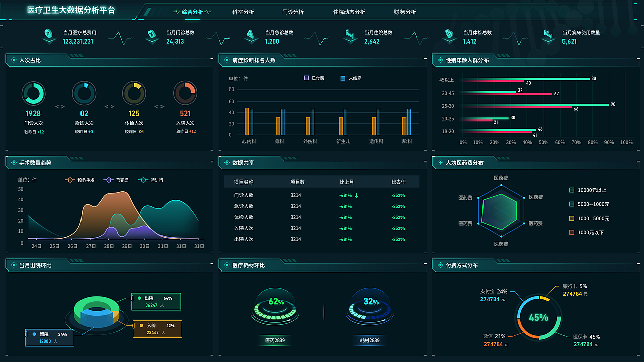This screenshot has height=362, width=644.
Task: Click the 银行卡 5% label
Action: click(x=575, y=286)
